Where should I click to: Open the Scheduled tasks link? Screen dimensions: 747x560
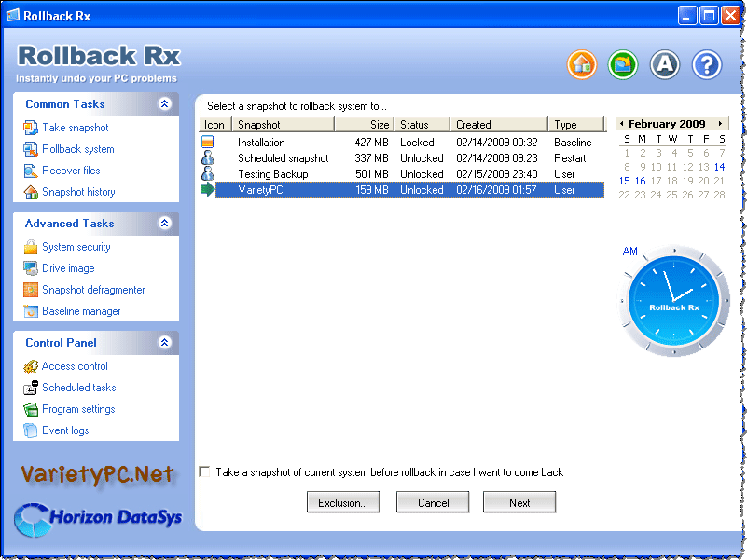click(78, 388)
